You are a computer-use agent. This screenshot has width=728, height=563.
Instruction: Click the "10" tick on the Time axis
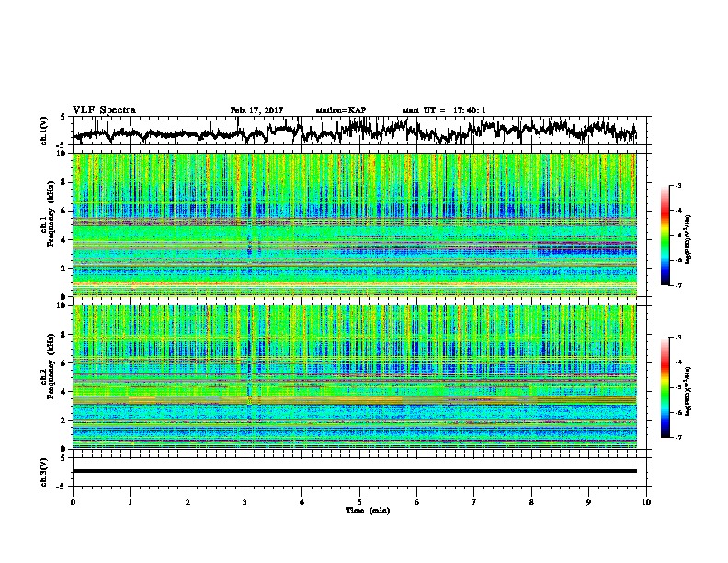click(x=646, y=502)
